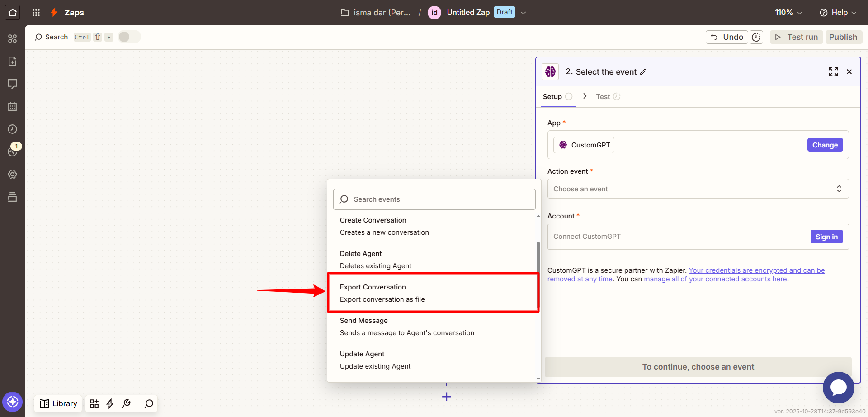This screenshot has height=417, width=868.
Task: Click the chevron between Setup and Test
Action: pos(585,96)
